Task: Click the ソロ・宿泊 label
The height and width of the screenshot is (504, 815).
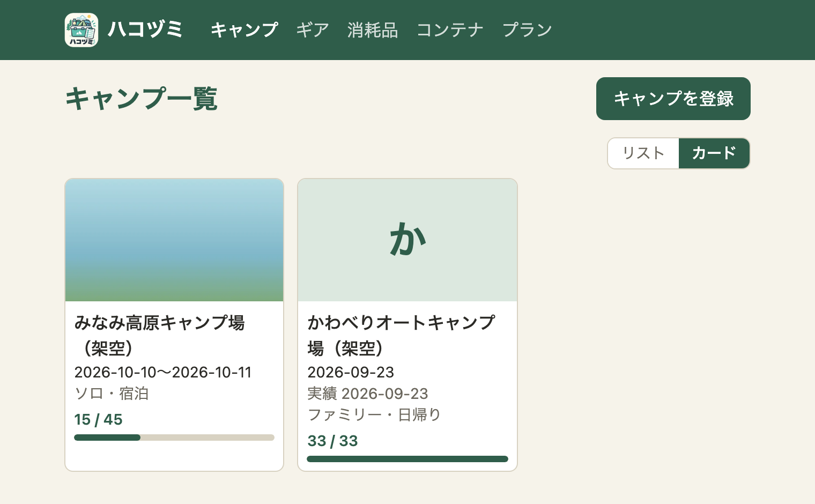Action: click(112, 394)
